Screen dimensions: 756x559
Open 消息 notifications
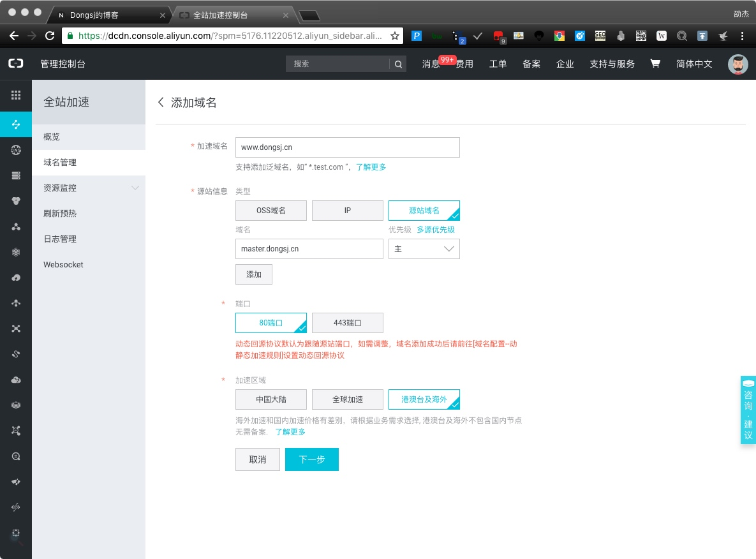pyautogui.click(x=431, y=64)
